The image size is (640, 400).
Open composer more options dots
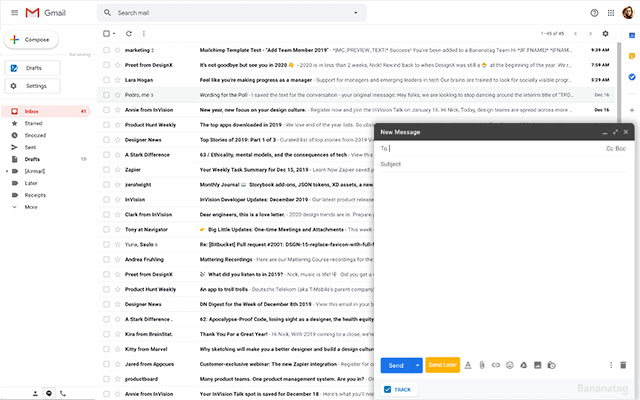point(611,365)
